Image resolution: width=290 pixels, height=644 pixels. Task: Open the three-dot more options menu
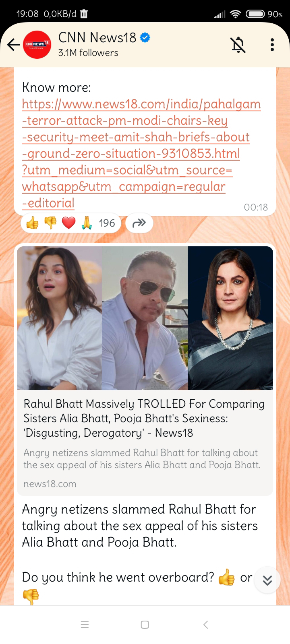pyautogui.click(x=272, y=45)
